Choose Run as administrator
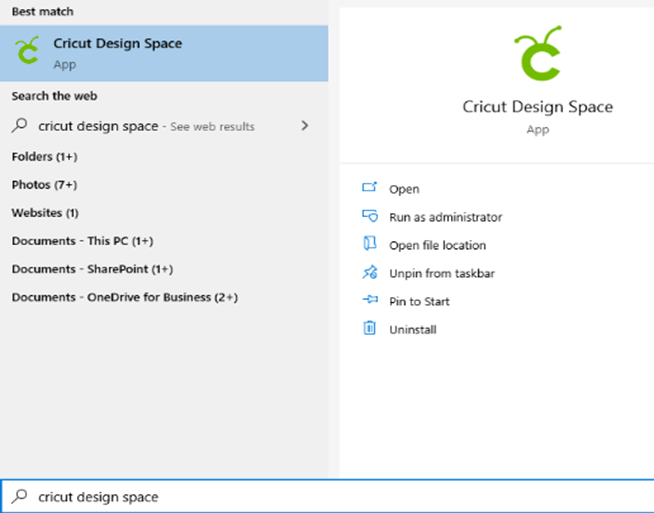 445,217
